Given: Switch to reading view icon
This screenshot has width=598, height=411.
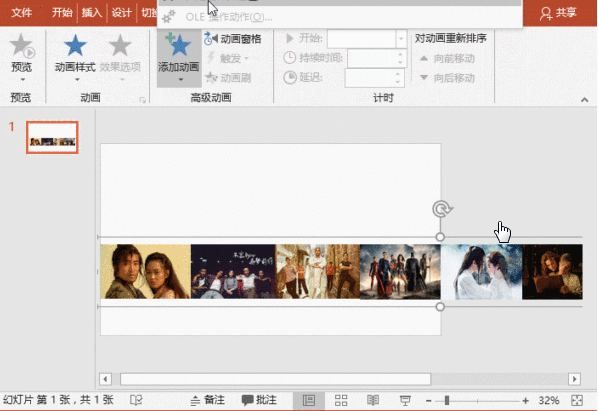Looking at the screenshot, I should click(x=373, y=400).
